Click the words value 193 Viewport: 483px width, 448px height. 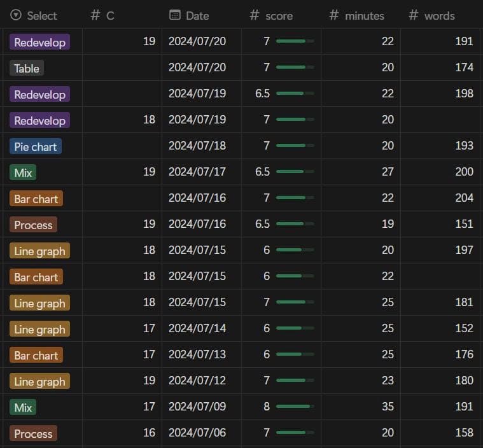tap(464, 146)
